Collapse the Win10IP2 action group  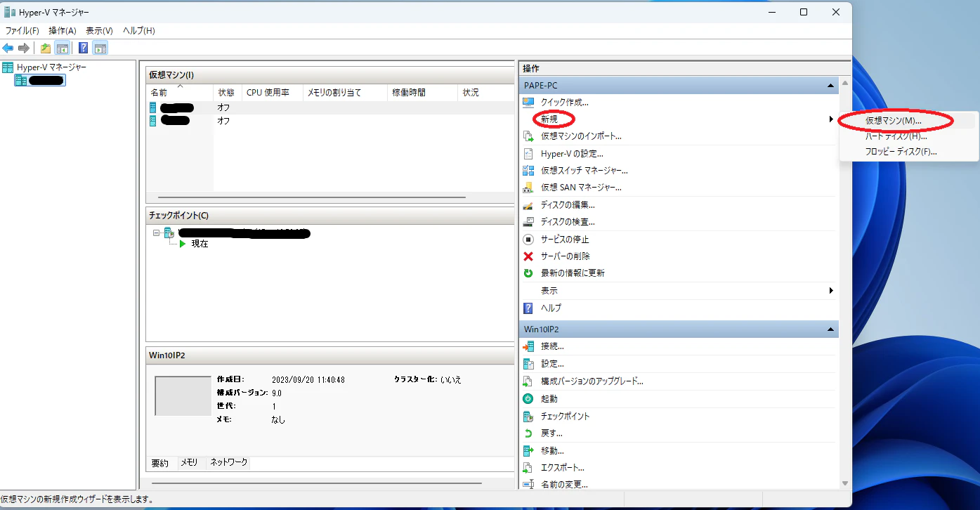[x=830, y=329]
